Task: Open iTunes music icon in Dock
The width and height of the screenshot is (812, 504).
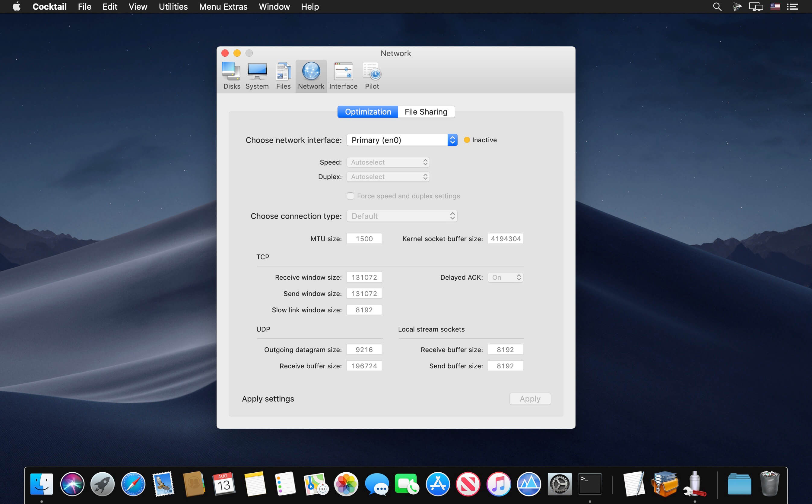Action: [x=499, y=484]
